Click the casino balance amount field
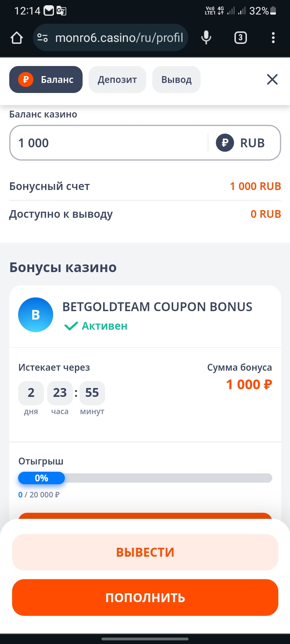Image resolution: width=290 pixels, height=644 pixels. [109, 143]
